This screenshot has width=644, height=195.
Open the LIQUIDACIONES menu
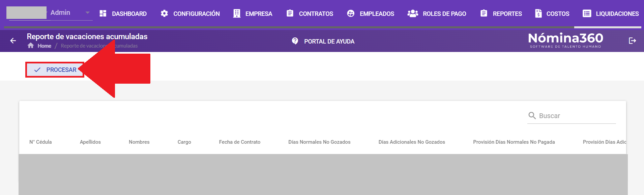point(617,14)
